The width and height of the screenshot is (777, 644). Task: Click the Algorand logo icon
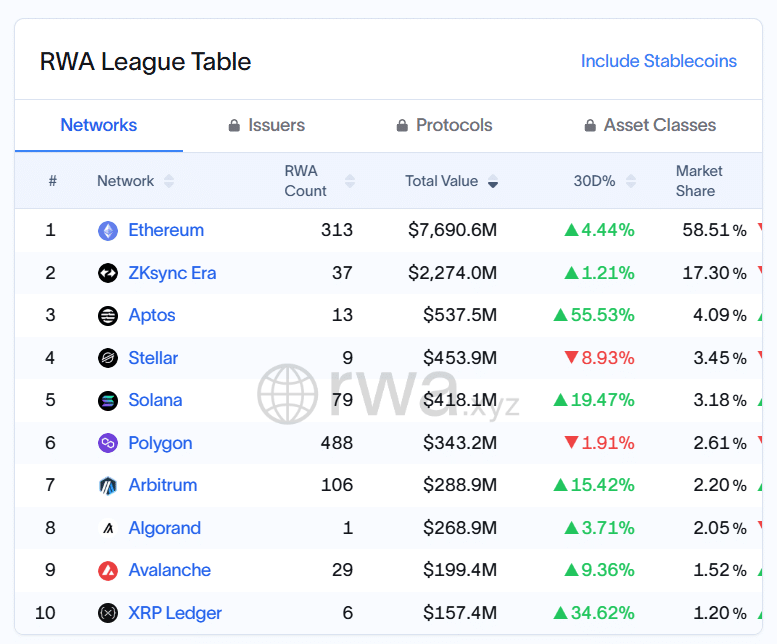(x=108, y=528)
